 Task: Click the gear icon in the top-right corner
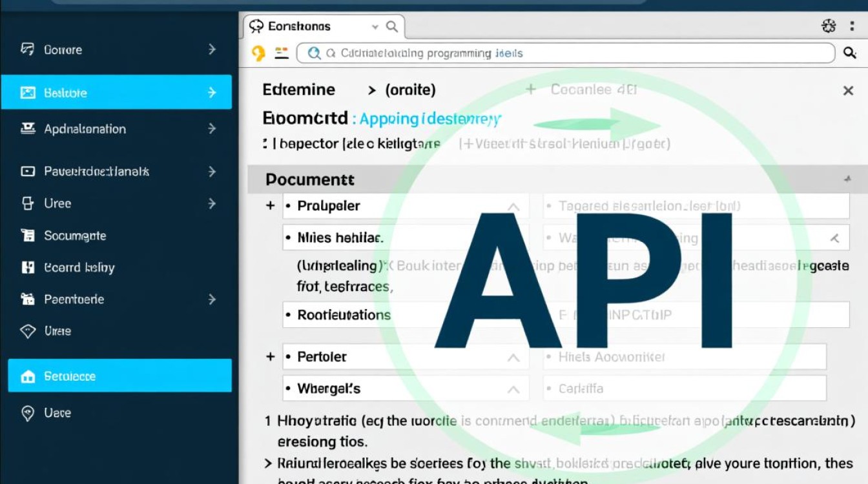pyautogui.click(x=829, y=26)
